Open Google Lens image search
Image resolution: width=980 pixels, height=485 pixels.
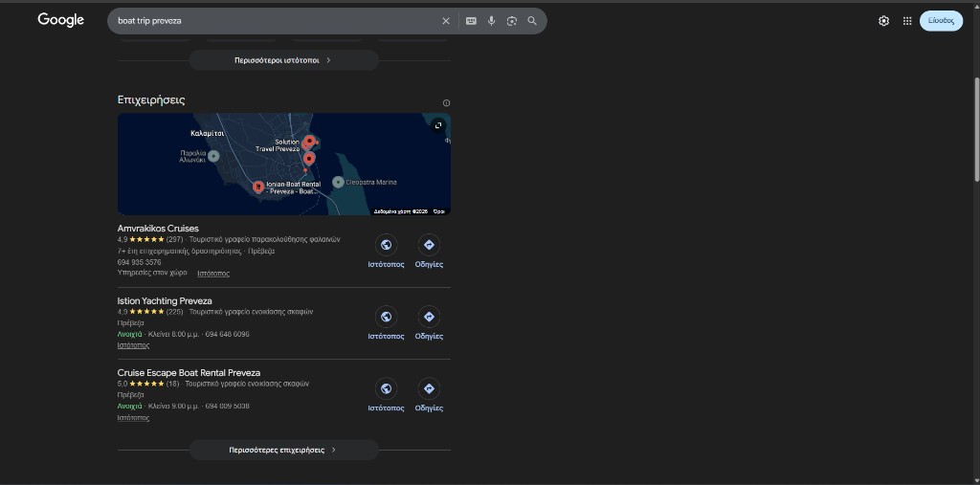(512, 21)
